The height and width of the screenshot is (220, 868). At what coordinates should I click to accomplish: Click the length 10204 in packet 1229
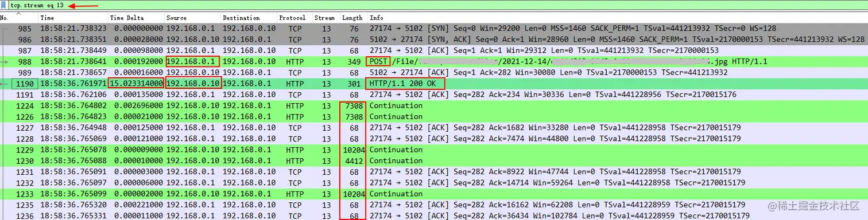click(x=352, y=150)
